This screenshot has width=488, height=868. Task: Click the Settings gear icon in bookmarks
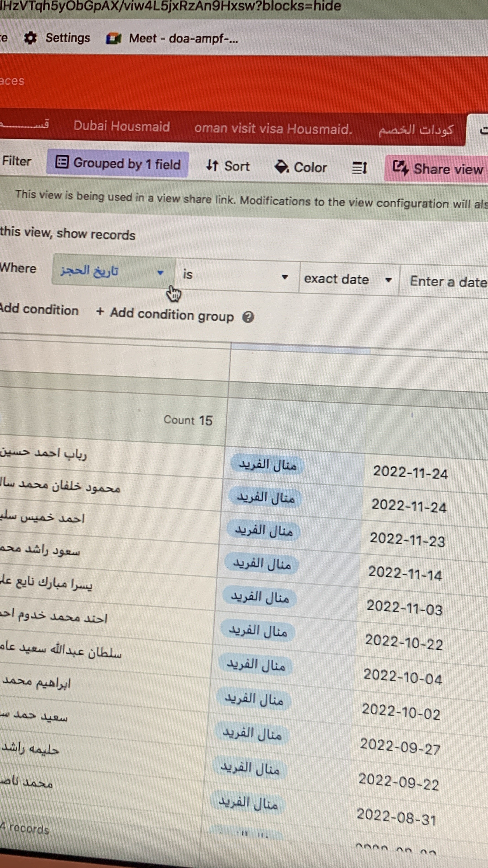tap(30, 38)
